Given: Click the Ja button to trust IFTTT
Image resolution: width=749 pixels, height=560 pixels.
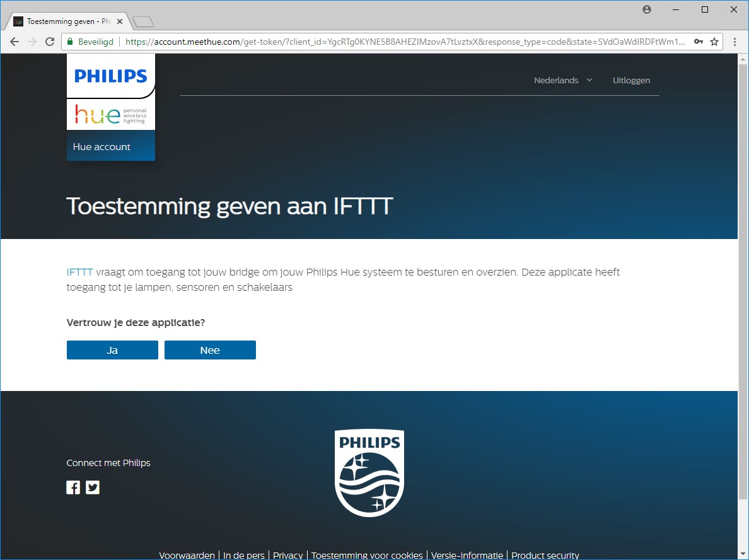Looking at the screenshot, I should 112,350.
